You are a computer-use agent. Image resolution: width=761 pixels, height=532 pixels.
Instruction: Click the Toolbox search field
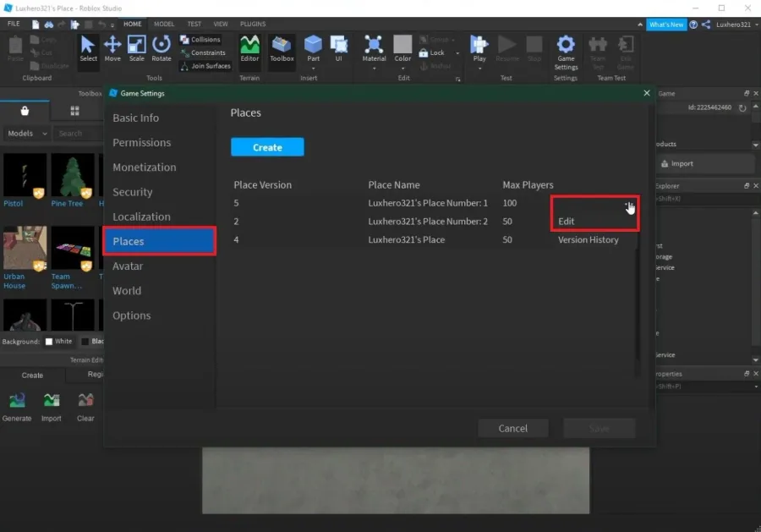78,133
